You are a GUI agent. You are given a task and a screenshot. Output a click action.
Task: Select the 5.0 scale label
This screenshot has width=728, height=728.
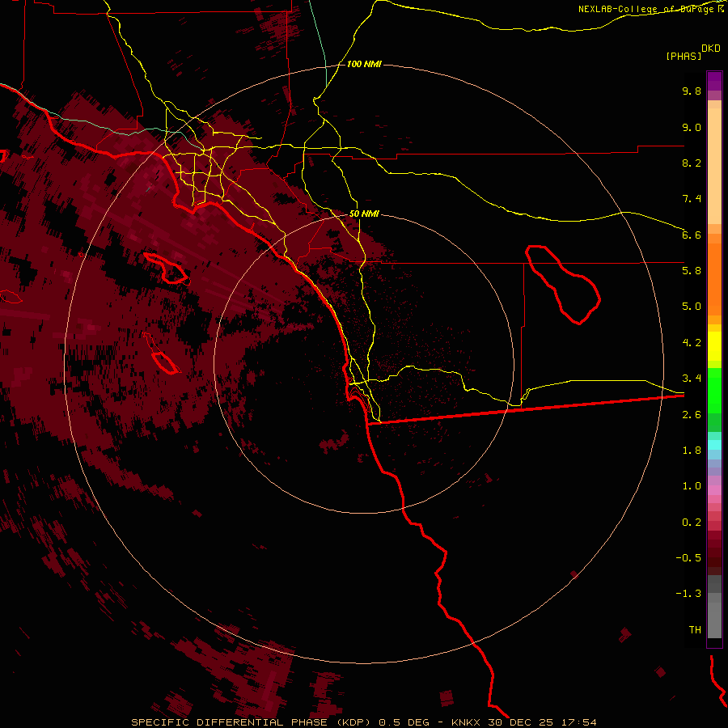pyautogui.click(x=692, y=307)
